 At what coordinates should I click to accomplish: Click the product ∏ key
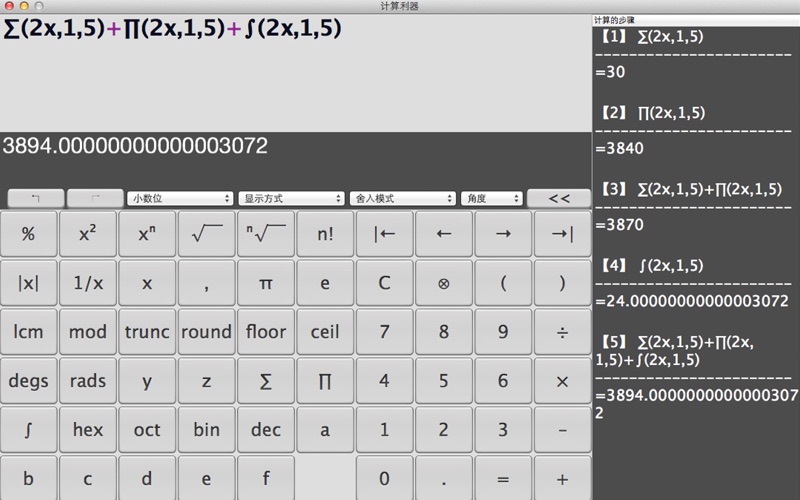(x=325, y=381)
